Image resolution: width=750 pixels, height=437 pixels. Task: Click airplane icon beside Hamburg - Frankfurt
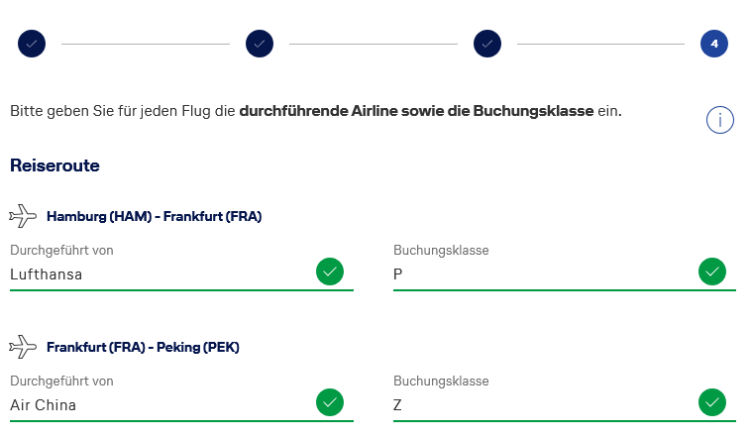(x=22, y=216)
